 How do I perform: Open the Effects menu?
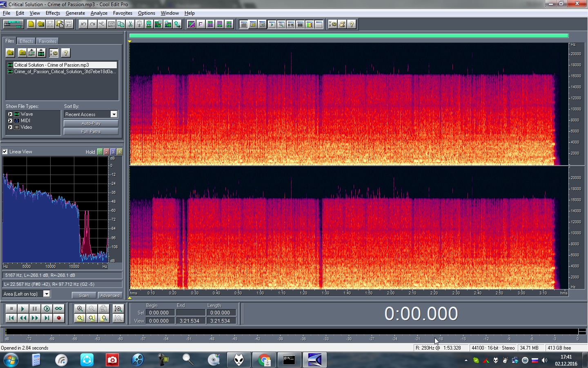pyautogui.click(x=53, y=13)
